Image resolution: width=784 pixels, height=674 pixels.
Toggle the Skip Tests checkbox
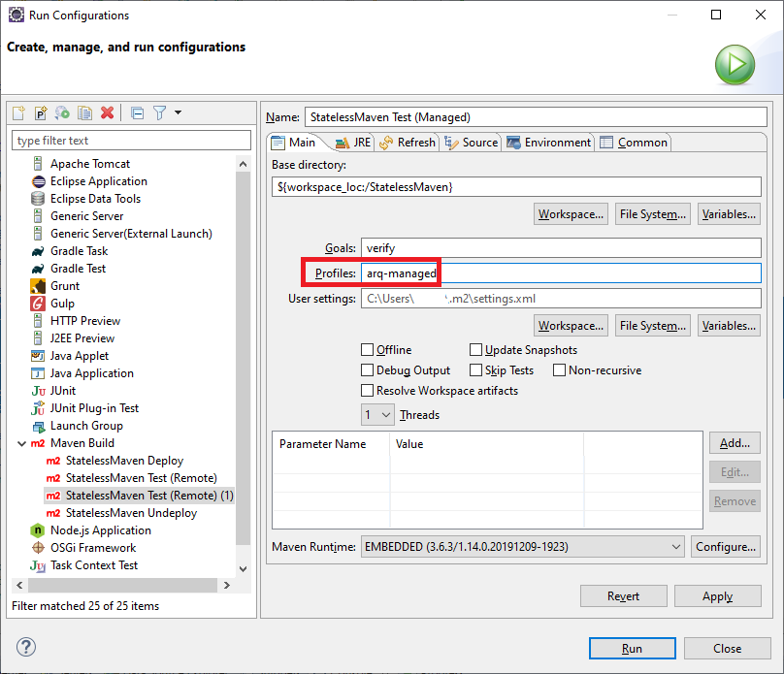(x=476, y=370)
